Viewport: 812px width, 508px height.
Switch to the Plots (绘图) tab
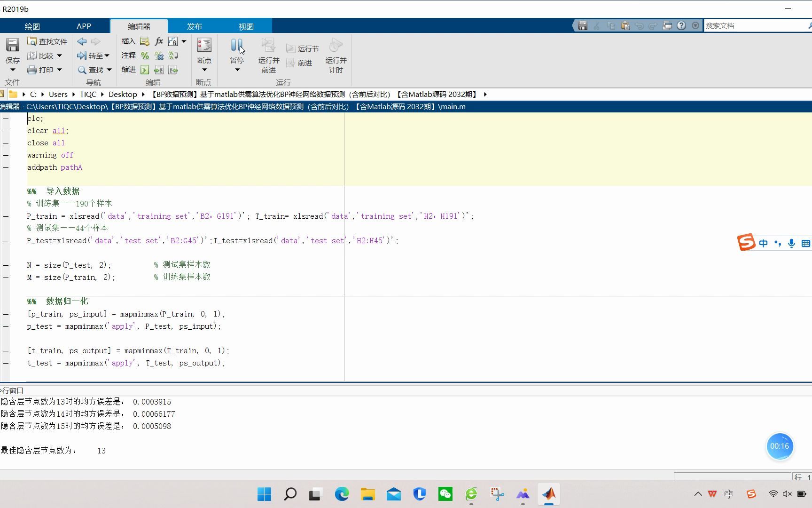32,26
